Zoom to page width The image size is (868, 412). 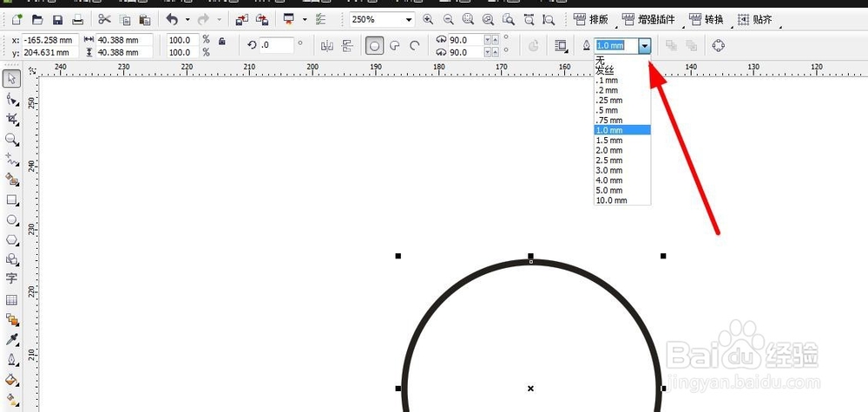(529, 19)
